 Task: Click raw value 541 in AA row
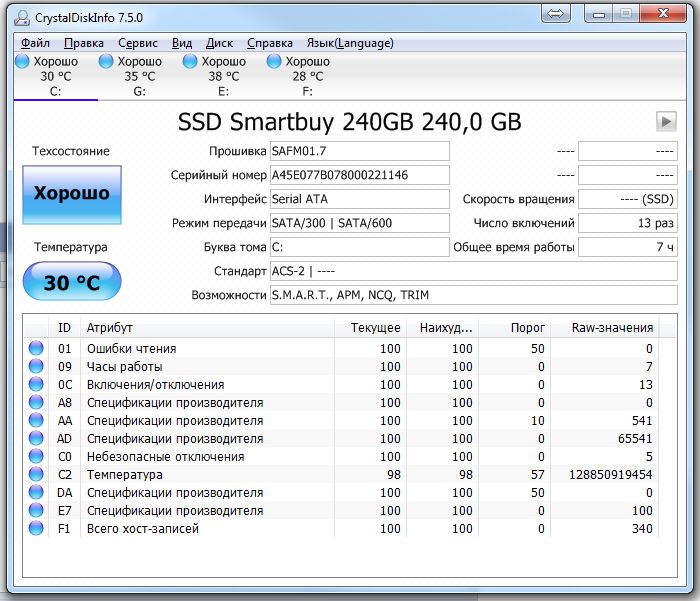642,421
